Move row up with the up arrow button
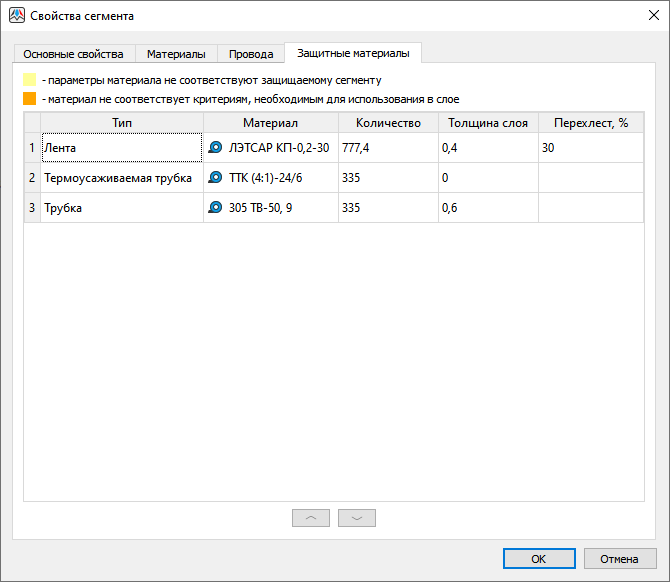Image resolution: width=670 pixels, height=582 pixels. (x=310, y=518)
